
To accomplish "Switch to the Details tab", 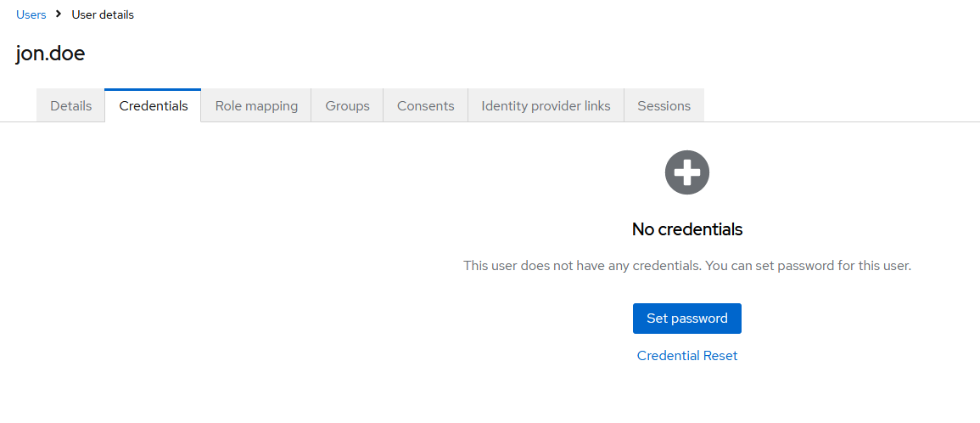I will coord(70,106).
